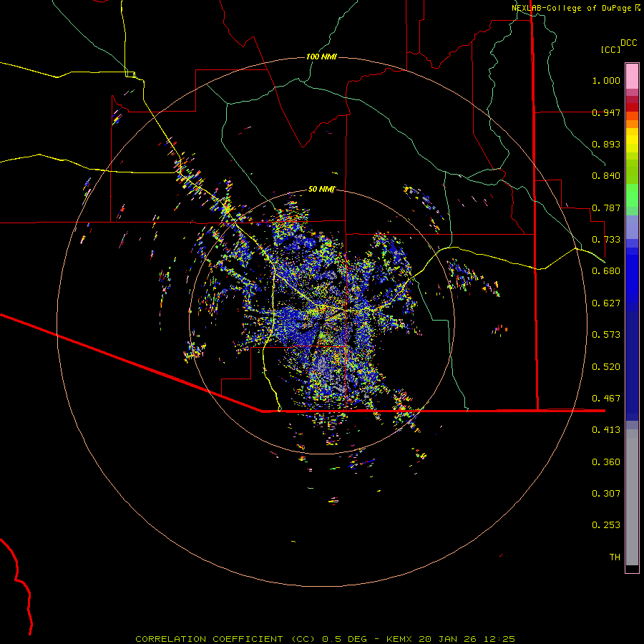Click the 0.573 value on the color scale
The image size is (644, 644).
[606, 335]
